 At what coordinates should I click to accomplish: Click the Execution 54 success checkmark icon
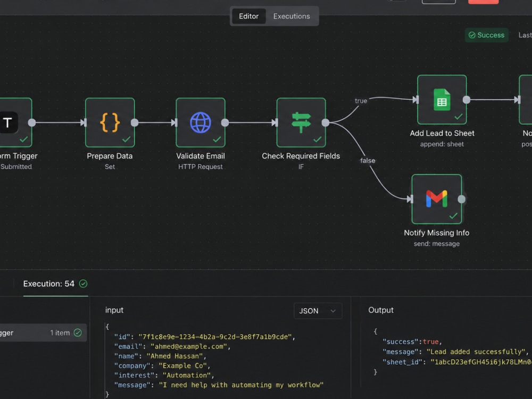coord(83,284)
